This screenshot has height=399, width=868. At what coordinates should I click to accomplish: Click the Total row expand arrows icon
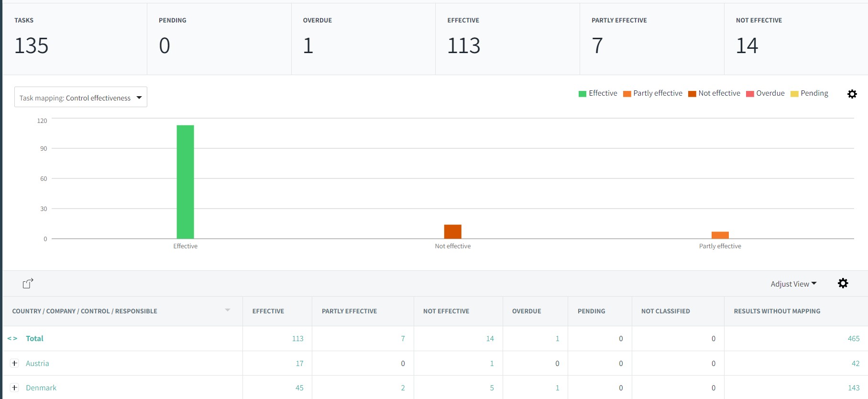point(12,339)
